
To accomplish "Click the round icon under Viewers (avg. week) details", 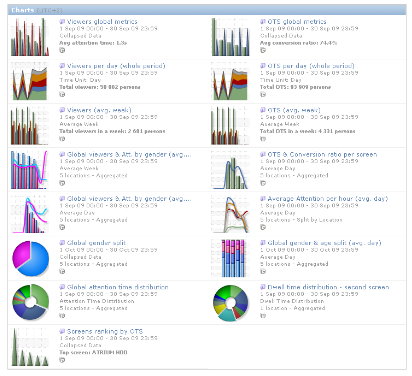I will (x=62, y=139).
